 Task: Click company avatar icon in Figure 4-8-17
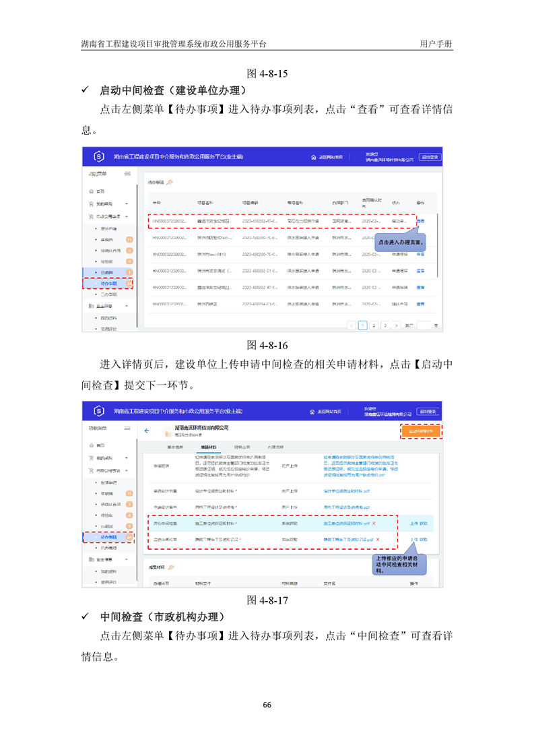[x=167, y=431]
